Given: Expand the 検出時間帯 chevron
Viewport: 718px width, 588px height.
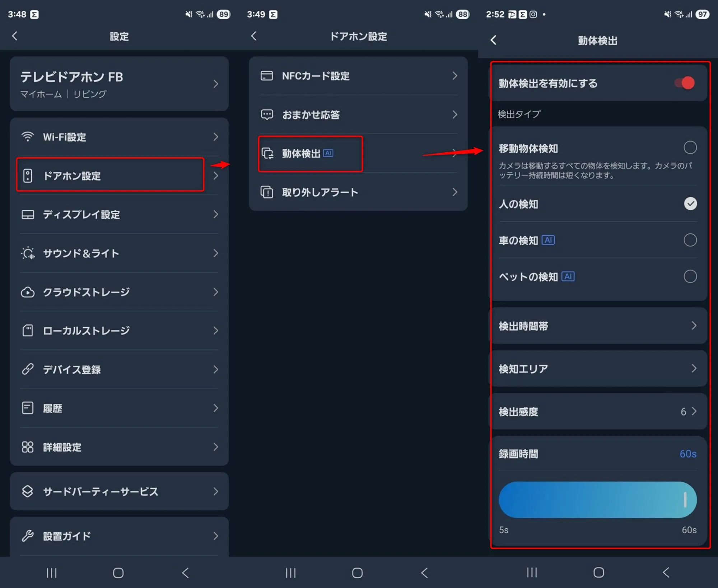Looking at the screenshot, I should [694, 326].
